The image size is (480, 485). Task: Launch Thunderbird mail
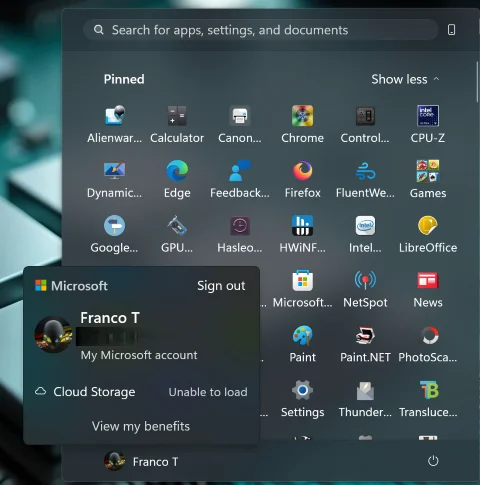[365, 399]
